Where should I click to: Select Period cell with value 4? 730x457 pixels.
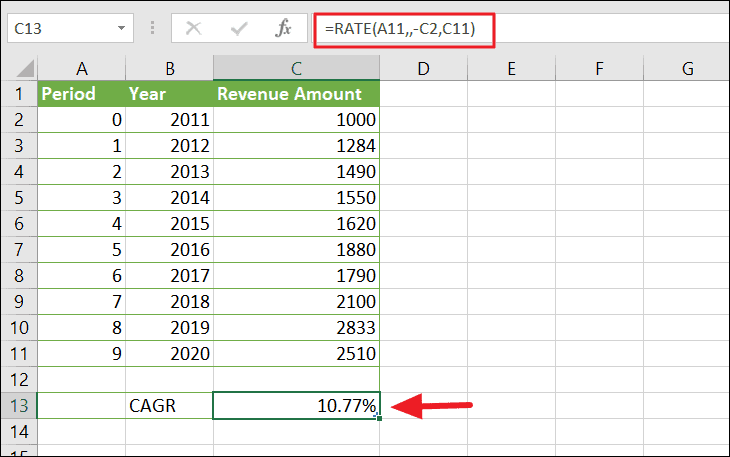coord(81,224)
